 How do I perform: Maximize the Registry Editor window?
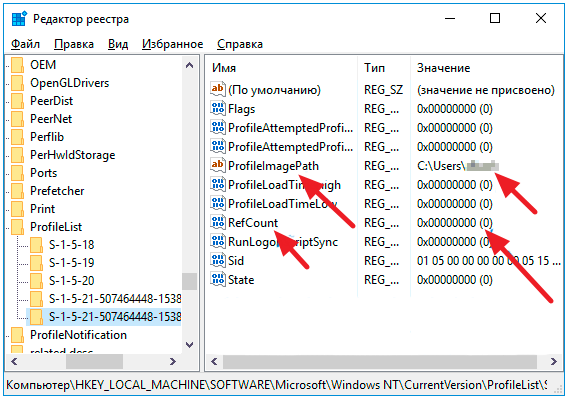[x=495, y=18]
